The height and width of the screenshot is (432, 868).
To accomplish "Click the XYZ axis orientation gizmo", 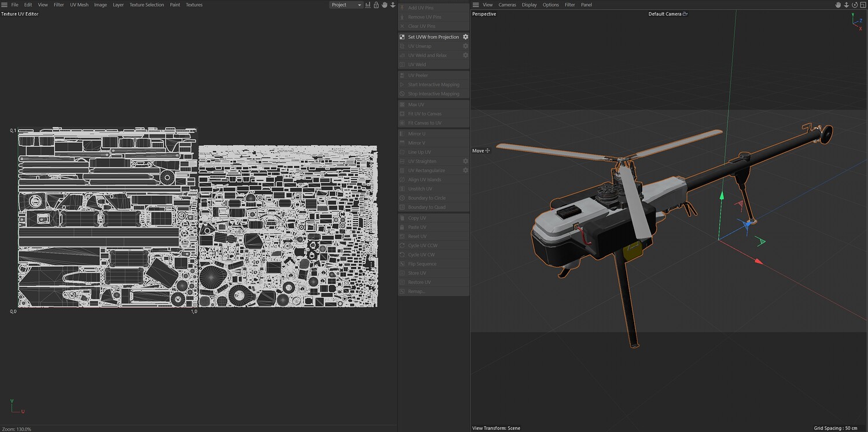I will pos(856,22).
